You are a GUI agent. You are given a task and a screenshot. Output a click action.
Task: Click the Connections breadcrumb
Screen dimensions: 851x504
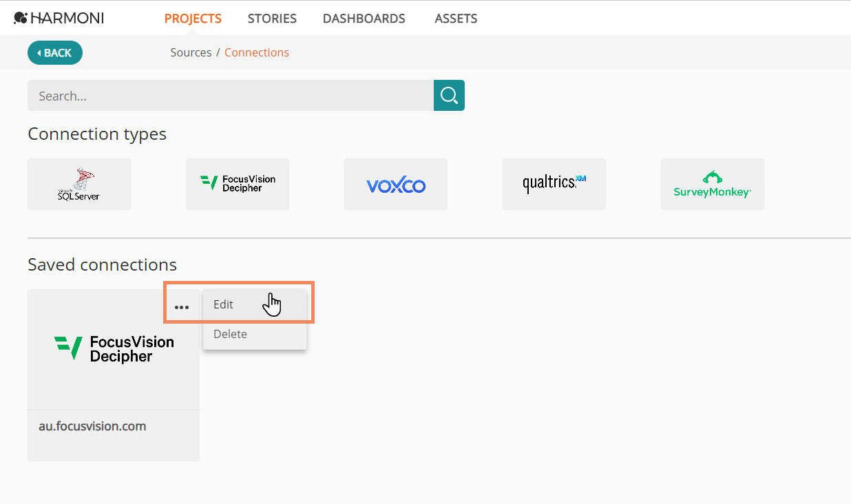pos(257,52)
